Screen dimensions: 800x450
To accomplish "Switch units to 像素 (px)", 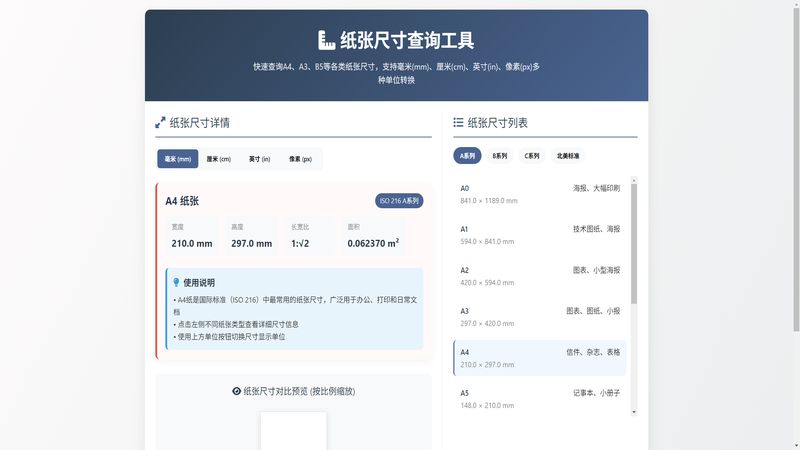I will pos(300,159).
